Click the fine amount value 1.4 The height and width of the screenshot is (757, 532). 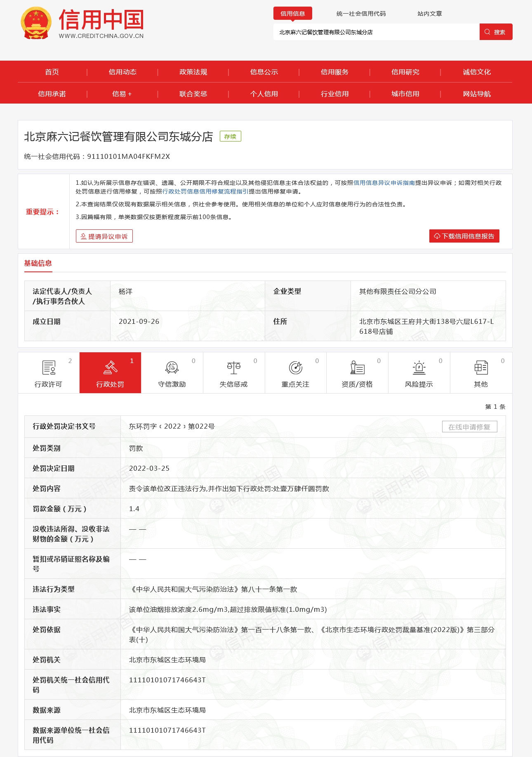click(x=134, y=509)
